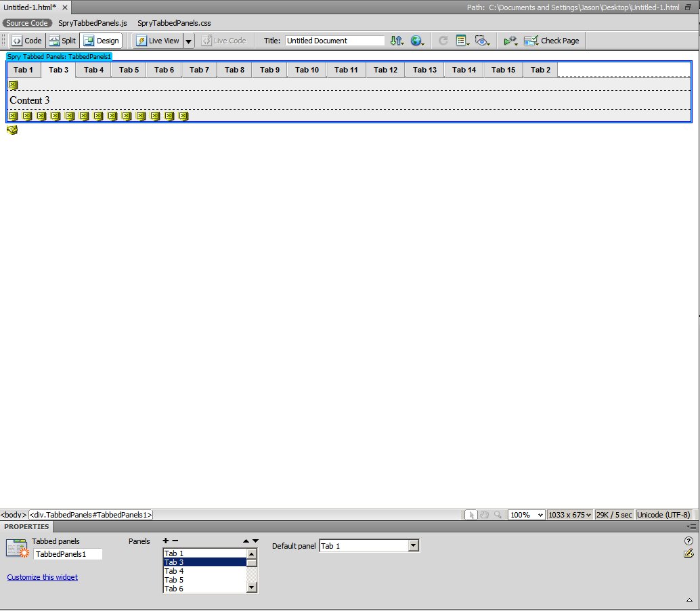Switch to Split view
This screenshot has width=700, height=611.
coord(62,41)
